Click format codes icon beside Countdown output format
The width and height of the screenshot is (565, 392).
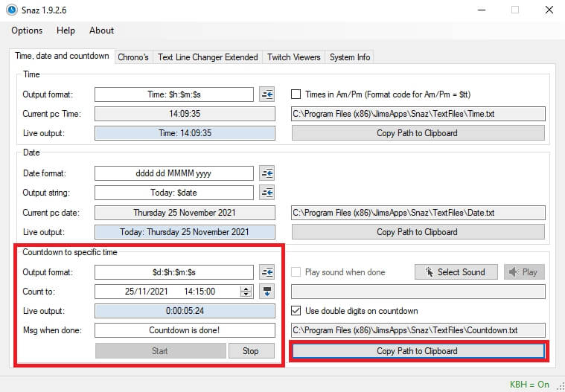(x=267, y=272)
